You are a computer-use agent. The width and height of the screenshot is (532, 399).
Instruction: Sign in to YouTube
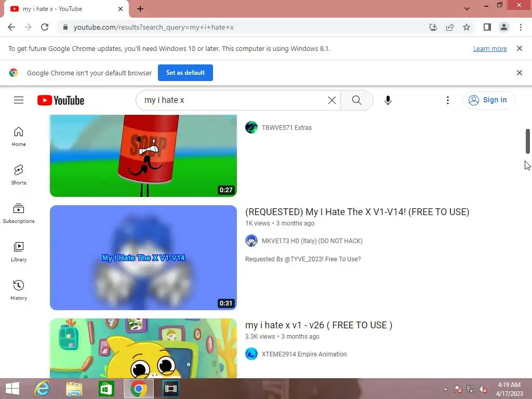coord(488,100)
